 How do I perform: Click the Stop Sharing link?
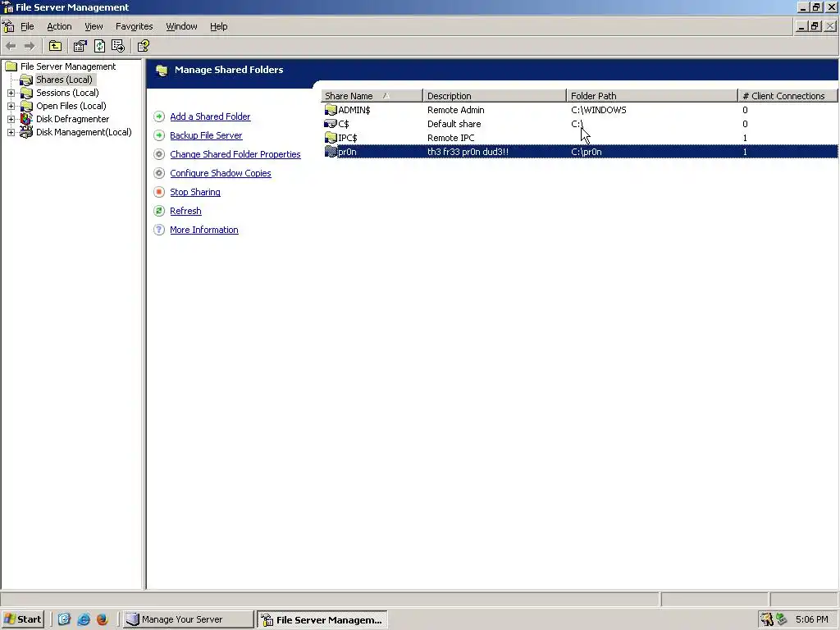(x=195, y=192)
